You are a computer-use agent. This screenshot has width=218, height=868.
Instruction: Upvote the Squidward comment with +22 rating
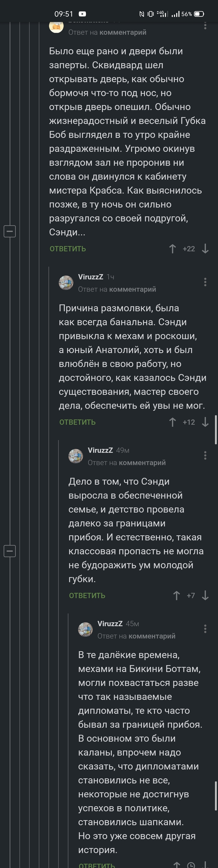[172, 249]
